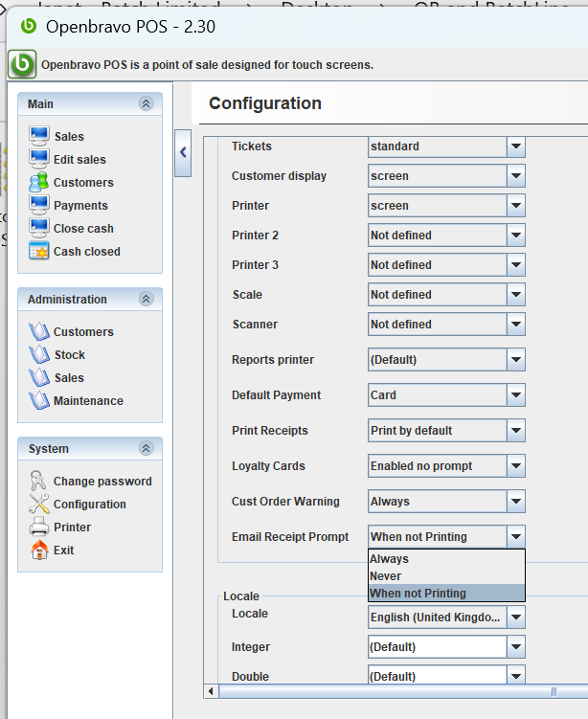Open the Cust Order Warning dropdown
Screen dimensions: 588x719
point(516,502)
